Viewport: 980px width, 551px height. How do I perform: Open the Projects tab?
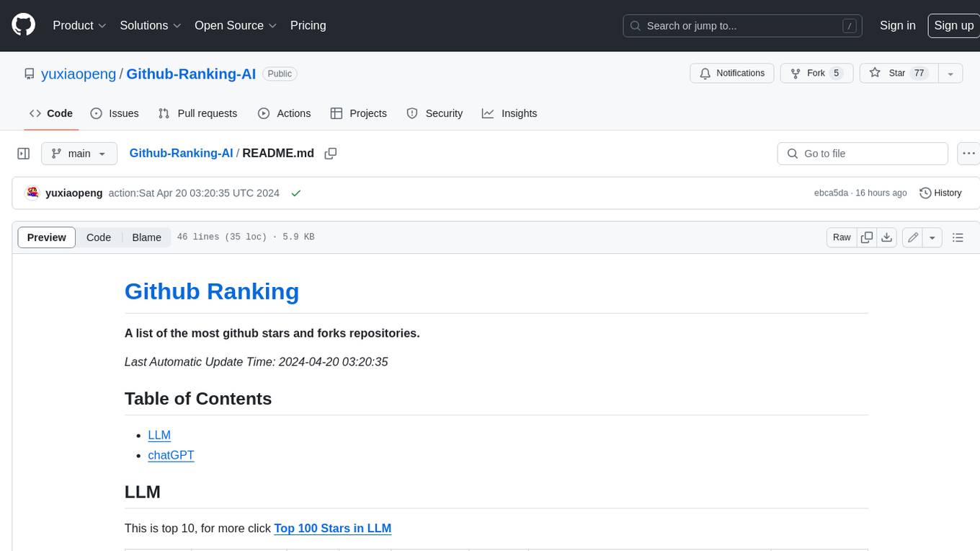359,113
